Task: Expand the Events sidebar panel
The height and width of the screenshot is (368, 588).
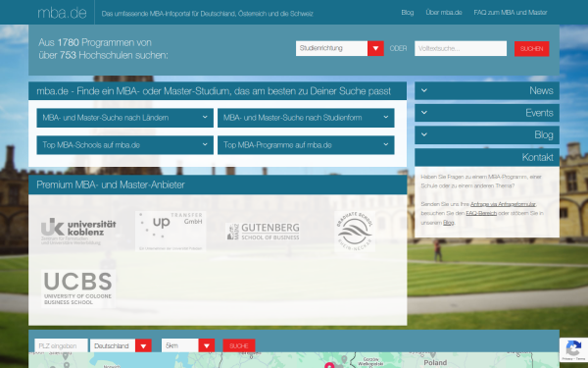Action: pyautogui.click(x=487, y=113)
